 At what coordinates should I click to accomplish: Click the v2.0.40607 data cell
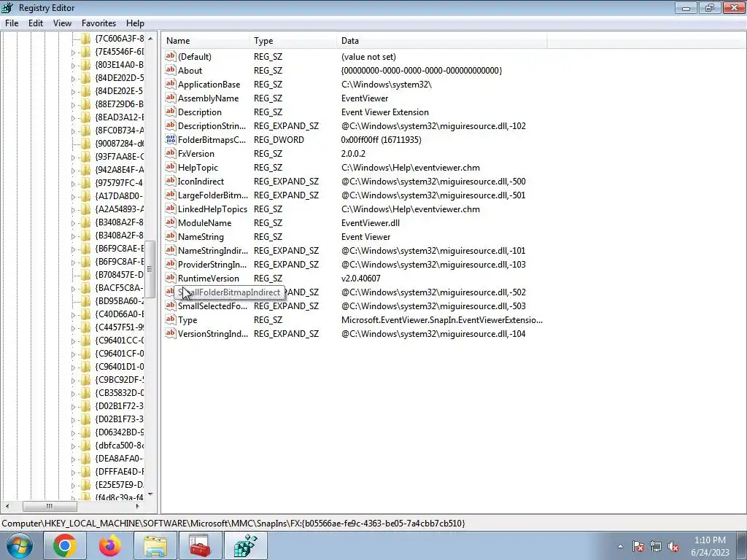[x=360, y=278]
